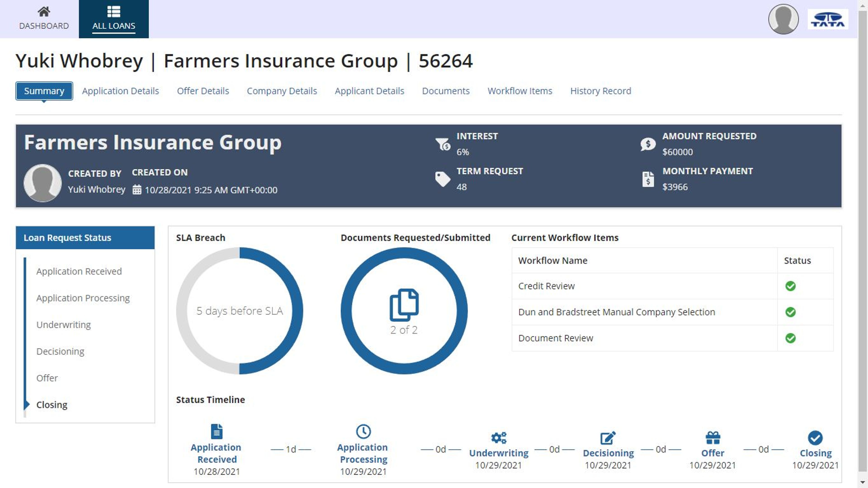Click the '5 days before SLA' text
Viewport: 868px width, 488px height.
(240, 311)
